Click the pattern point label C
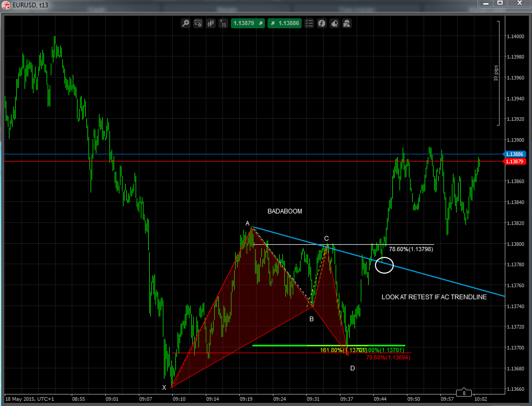 (x=326, y=239)
